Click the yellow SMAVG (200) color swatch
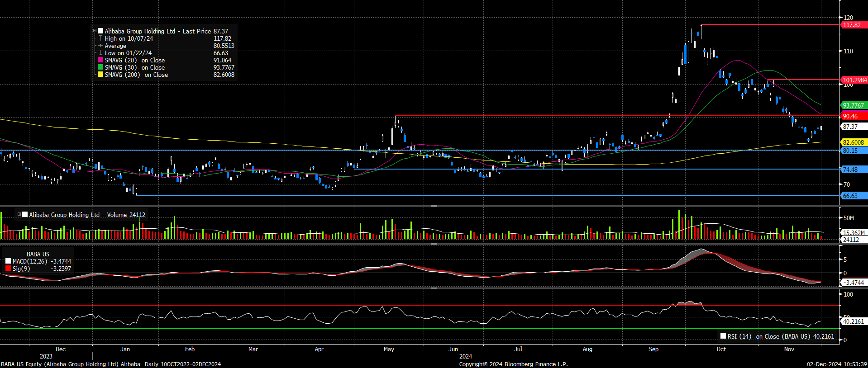Image resolution: width=868 pixels, height=368 pixels. [100, 75]
